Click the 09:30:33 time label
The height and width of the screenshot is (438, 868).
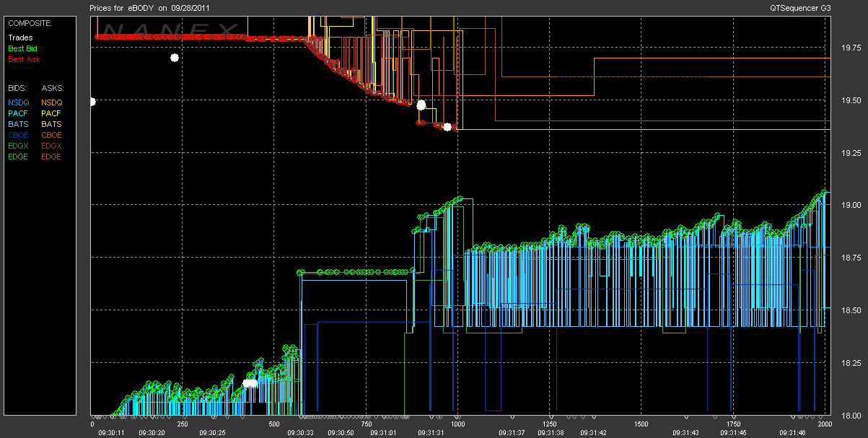(x=300, y=432)
